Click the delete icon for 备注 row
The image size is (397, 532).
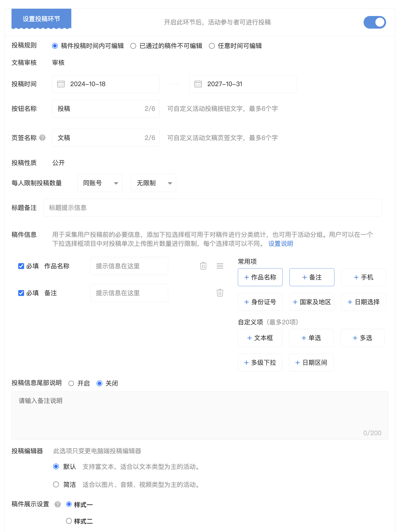point(220,293)
